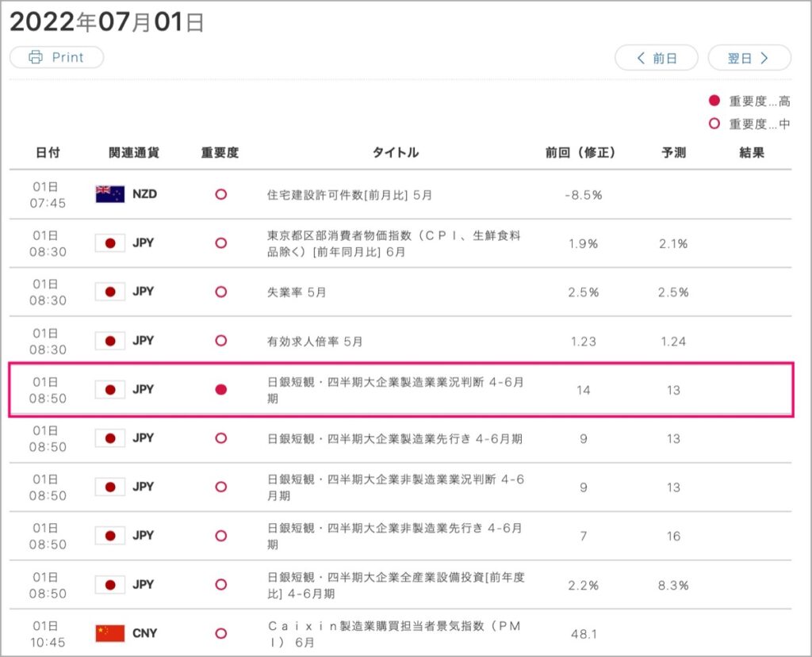812x657 pixels.
Task: Click the importance circle for 東京都区部消費者物価指数
Action: coord(221,243)
